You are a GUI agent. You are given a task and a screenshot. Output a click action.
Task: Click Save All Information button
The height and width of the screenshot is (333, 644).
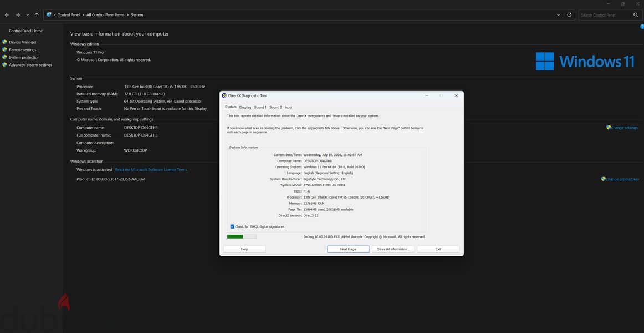[x=393, y=249]
